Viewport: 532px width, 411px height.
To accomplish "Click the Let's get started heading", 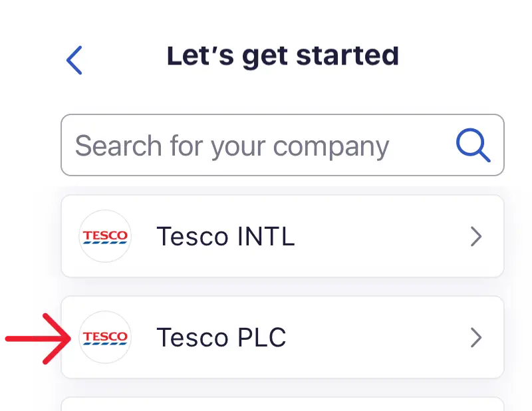I will (283, 56).
